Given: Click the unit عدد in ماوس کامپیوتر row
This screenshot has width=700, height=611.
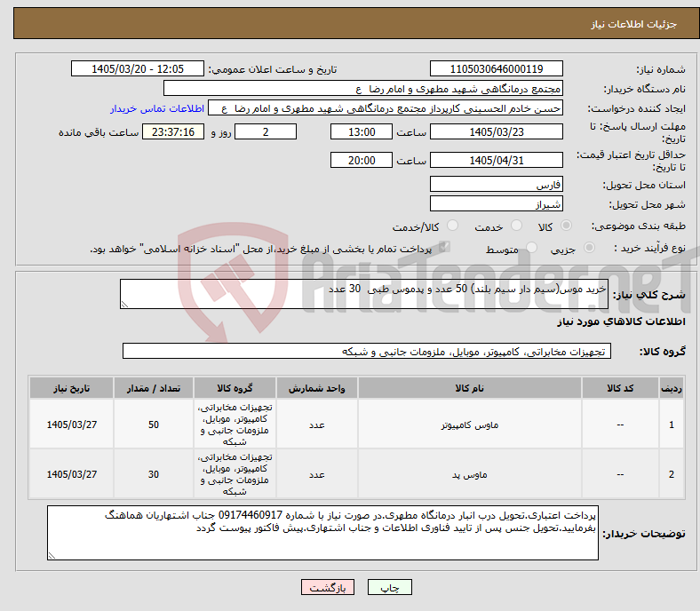Looking at the screenshot, I should coord(316,425).
